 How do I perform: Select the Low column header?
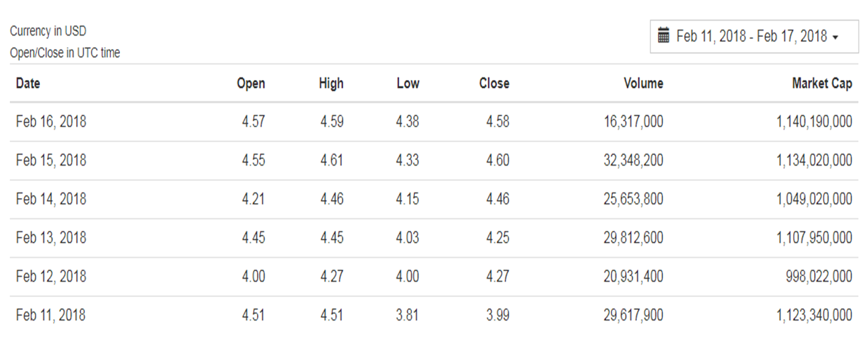pyautogui.click(x=408, y=83)
